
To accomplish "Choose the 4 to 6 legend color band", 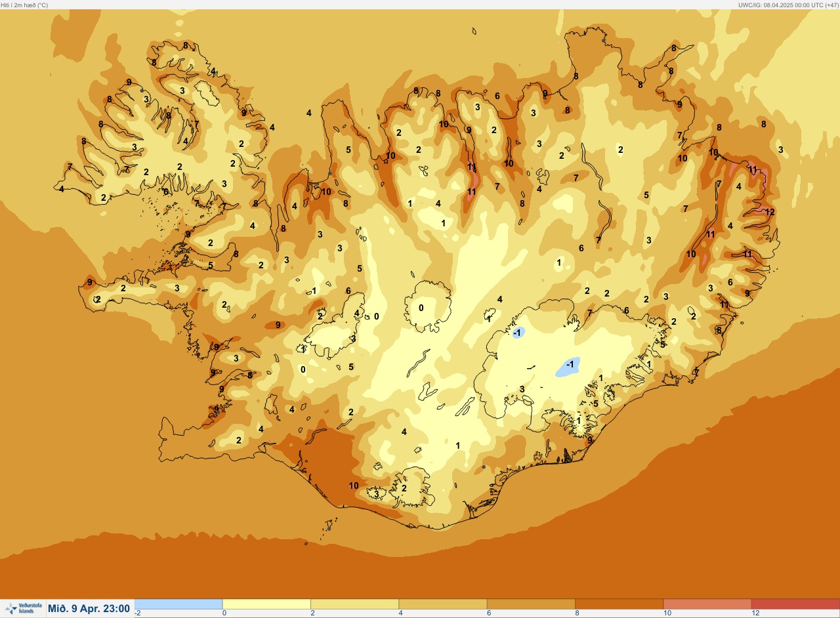I will [x=443, y=604].
